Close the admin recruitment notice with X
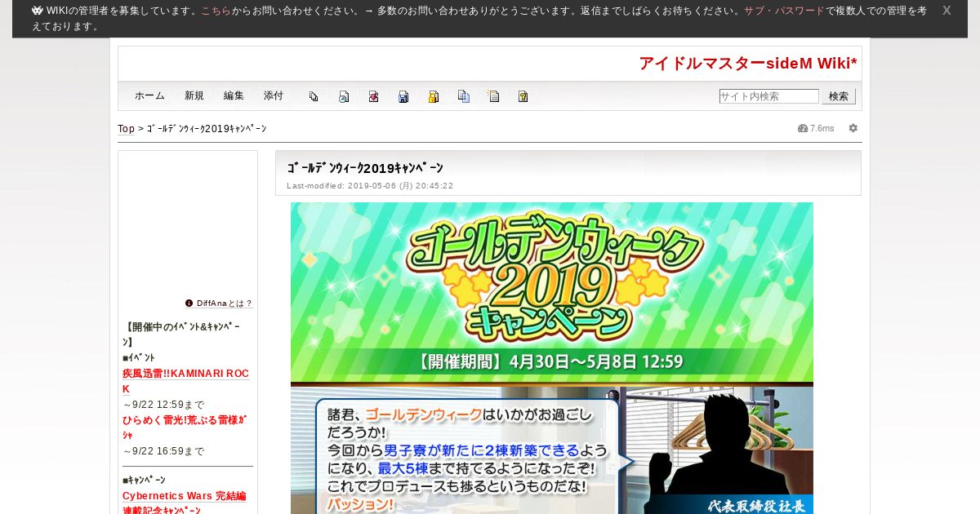980x514 pixels. 947,11
